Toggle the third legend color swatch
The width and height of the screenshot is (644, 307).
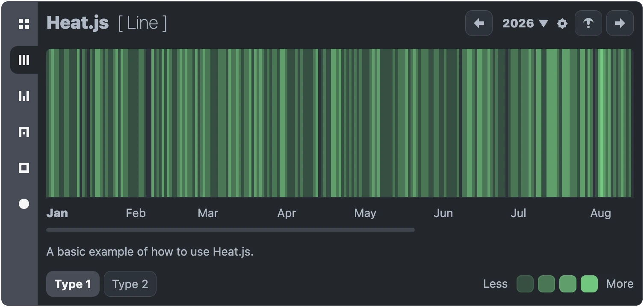click(x=568, y=284)
